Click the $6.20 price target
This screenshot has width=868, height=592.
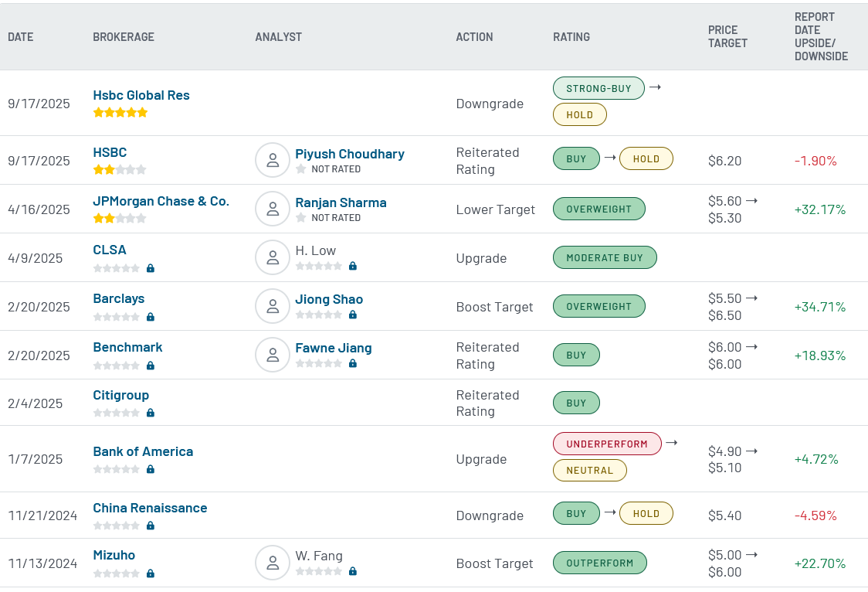pos(724,161)
